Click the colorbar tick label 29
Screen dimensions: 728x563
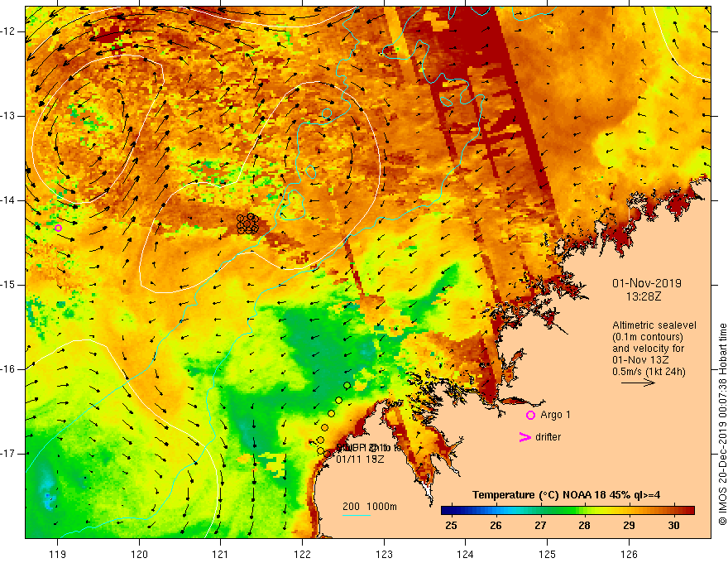(x=629, y=526)
